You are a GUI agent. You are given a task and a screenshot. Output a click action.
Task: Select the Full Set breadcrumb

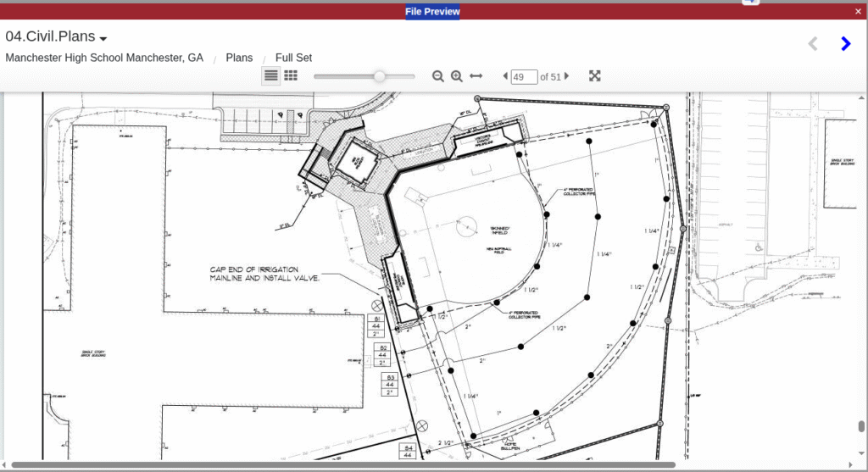point(293,58)
